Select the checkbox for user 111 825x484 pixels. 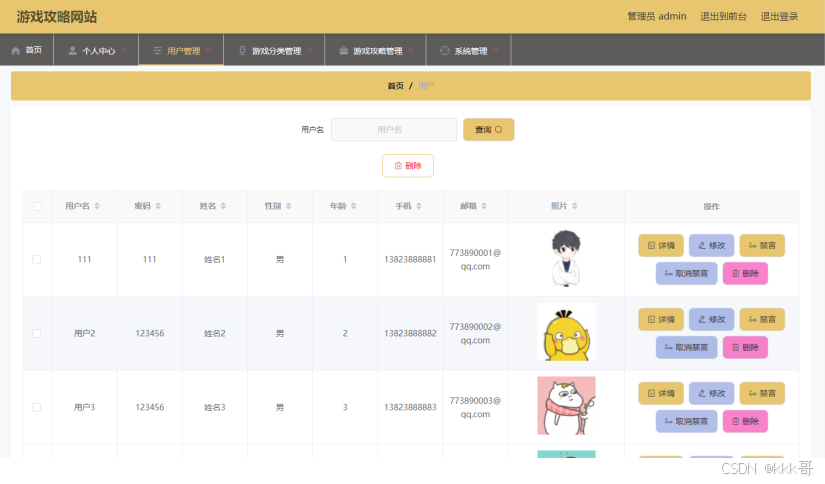[x=36, y=259]
